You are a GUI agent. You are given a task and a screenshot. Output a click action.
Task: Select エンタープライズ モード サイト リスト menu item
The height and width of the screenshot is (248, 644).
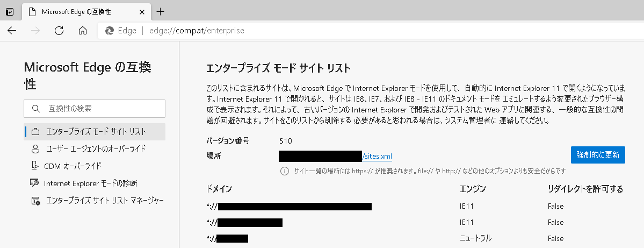point(95,132)
